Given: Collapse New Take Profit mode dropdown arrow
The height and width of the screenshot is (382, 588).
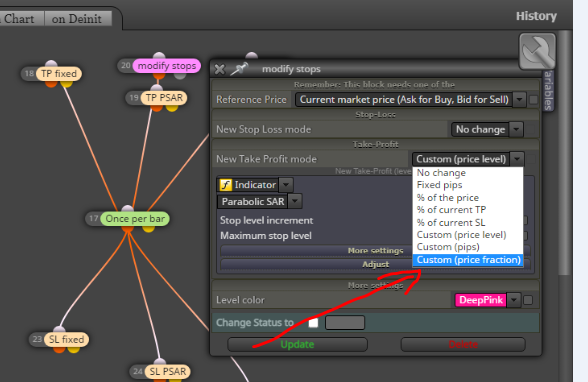Looking at the screenshot, I should point(517,159).
